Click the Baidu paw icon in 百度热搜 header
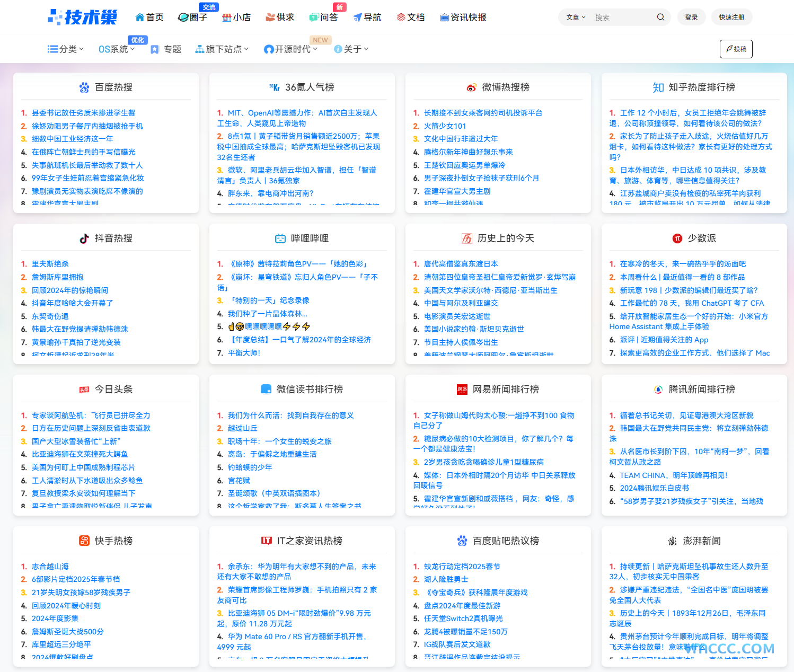The width and height of the screenshot is (794, 672). (84, 87)
